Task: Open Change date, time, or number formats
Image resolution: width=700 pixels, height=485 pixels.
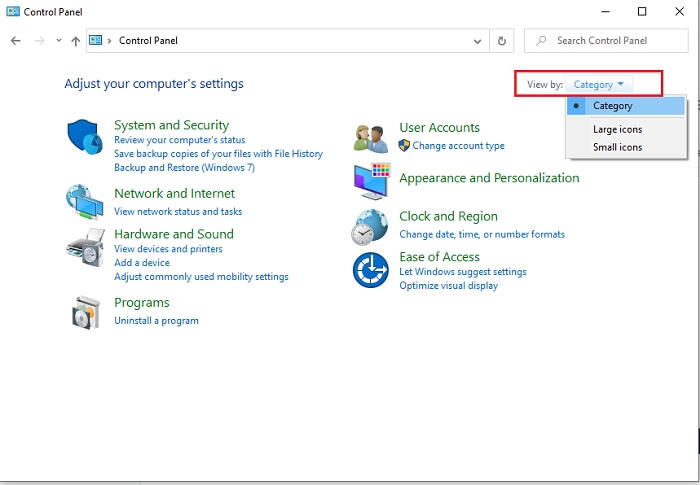Action: [x=482, y=234]
